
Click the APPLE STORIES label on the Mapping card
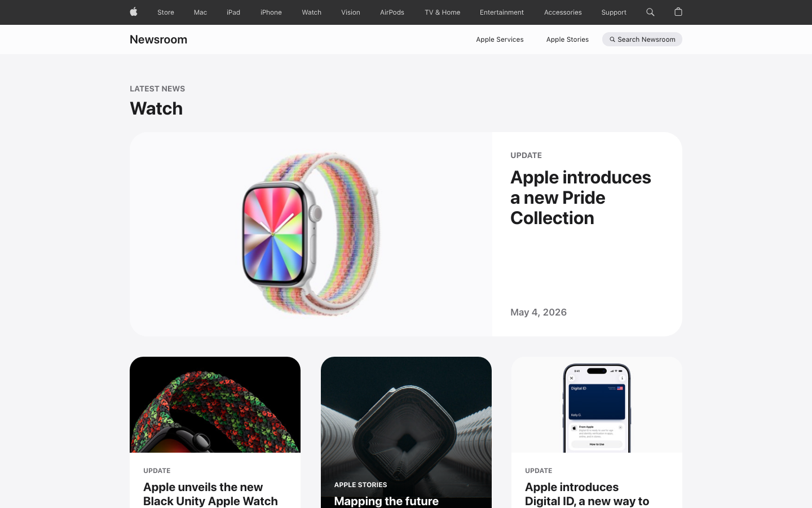(360, 485)
